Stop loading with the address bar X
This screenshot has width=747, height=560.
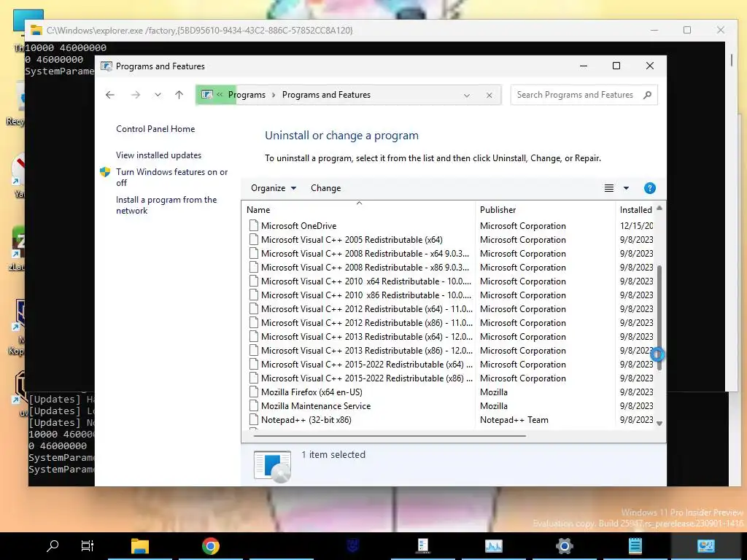point(489,96)
